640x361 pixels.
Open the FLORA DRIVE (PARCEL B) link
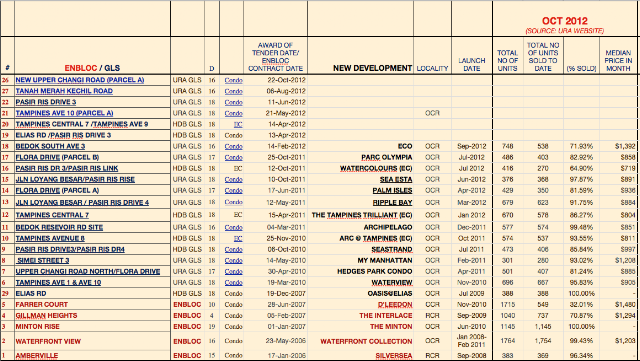[57, 157]
